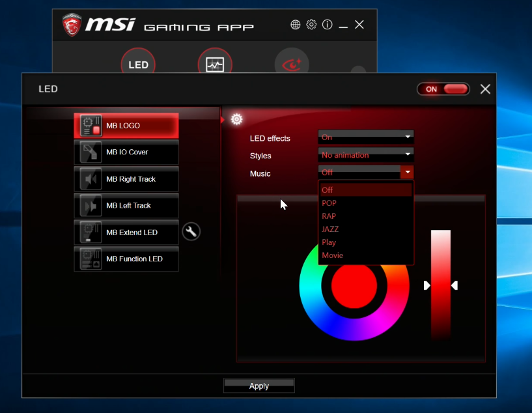The height and width of the screenshot is (413, 532).
Task: Click the red center color preview
Action: 354,286
